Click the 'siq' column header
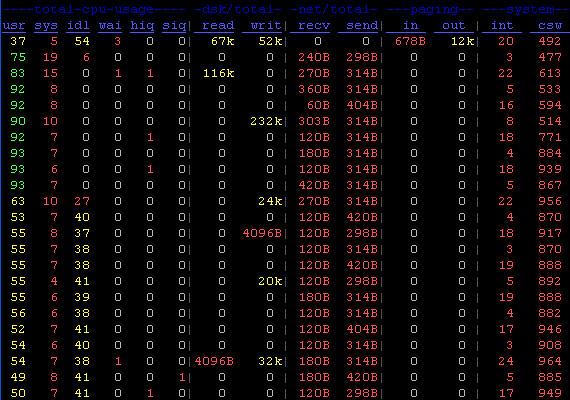 tap(174, 25)
